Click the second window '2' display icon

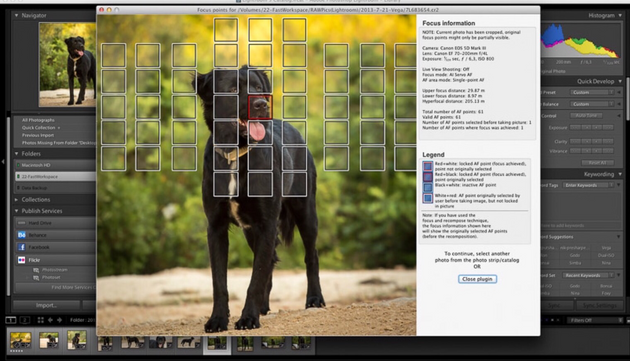click(25, 320)
